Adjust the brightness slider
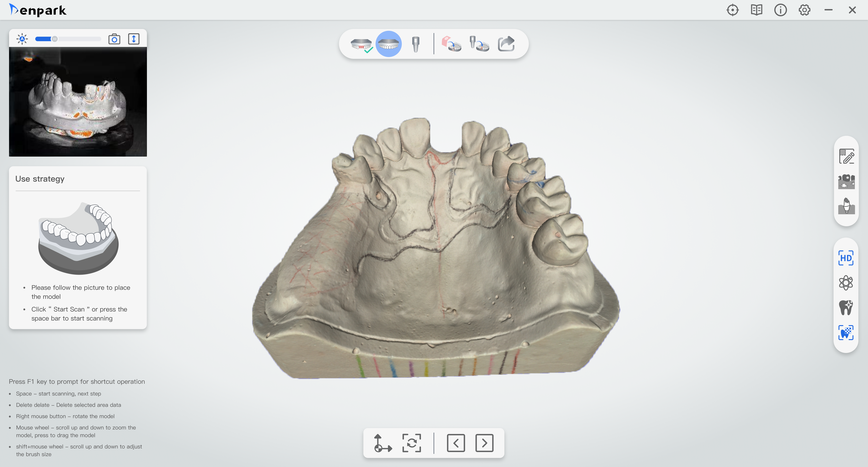 (x=54, y=39)
